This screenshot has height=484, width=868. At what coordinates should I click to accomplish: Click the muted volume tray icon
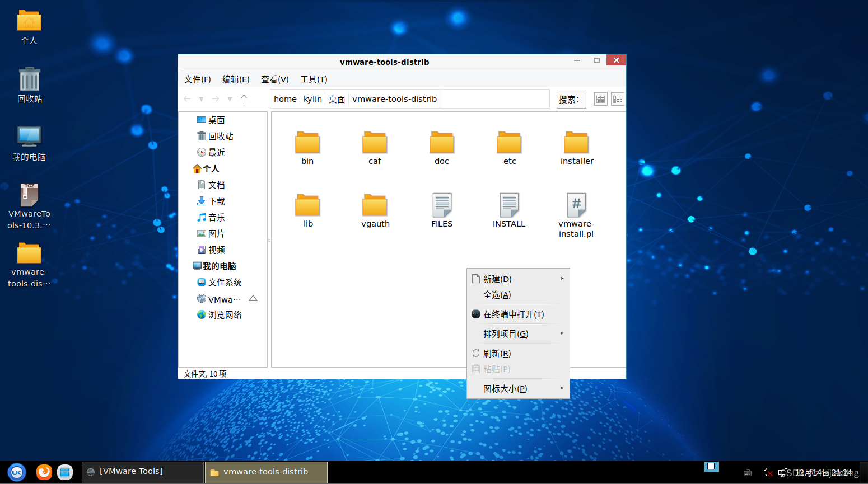768,473
